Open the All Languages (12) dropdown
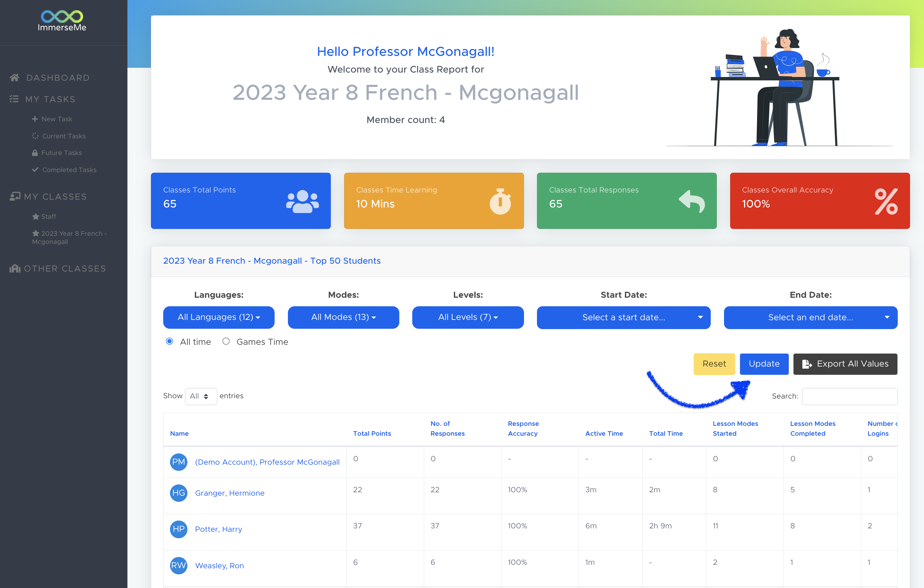924x588 pixels. pyautogui.click(x=219, y=317)
